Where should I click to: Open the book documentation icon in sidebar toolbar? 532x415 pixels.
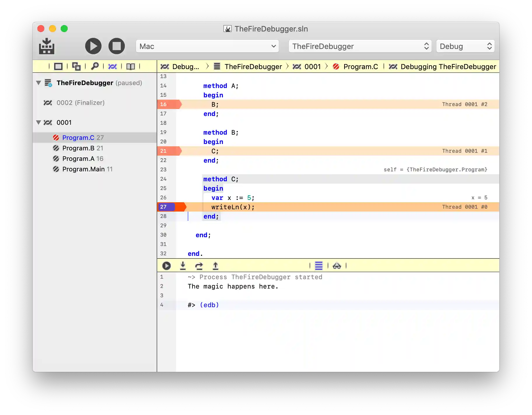pos(130,66)
